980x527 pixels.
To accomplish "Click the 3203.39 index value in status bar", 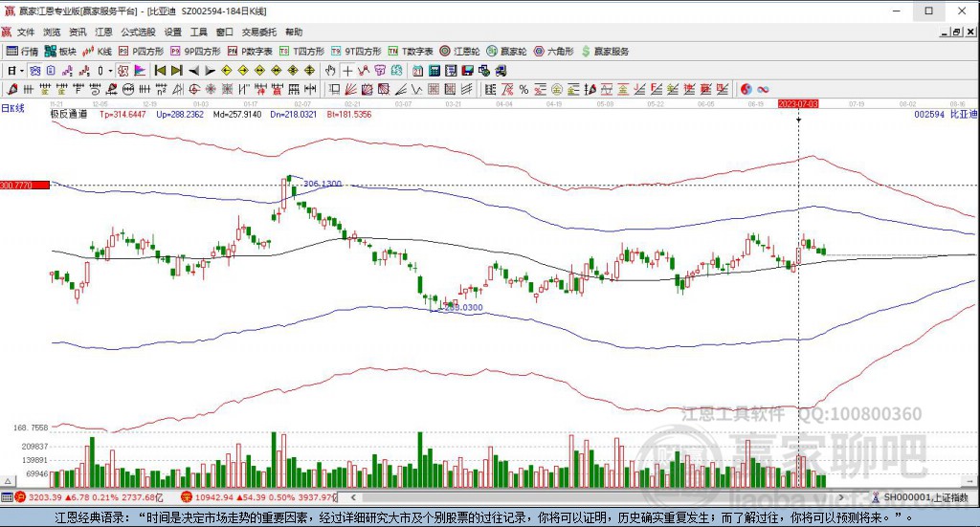I will click(x=45, y=497).
